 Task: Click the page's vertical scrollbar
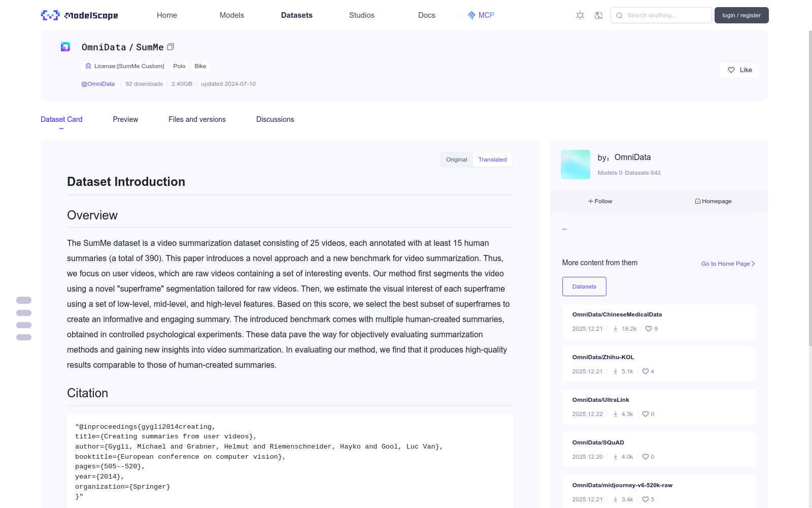810,188
